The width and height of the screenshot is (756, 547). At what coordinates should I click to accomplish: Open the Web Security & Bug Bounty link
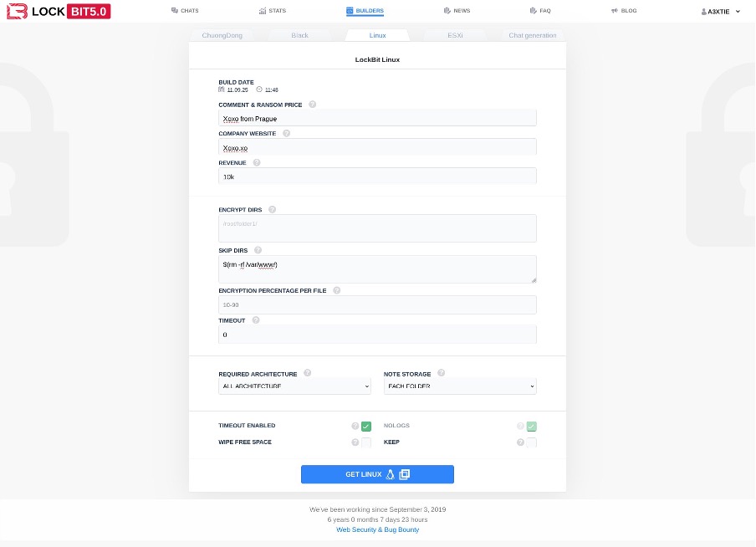(x=377, y=529)
